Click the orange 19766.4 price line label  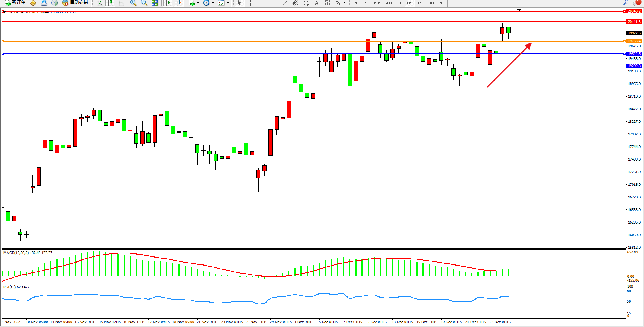pyautogui.click(x=634, y=41)
